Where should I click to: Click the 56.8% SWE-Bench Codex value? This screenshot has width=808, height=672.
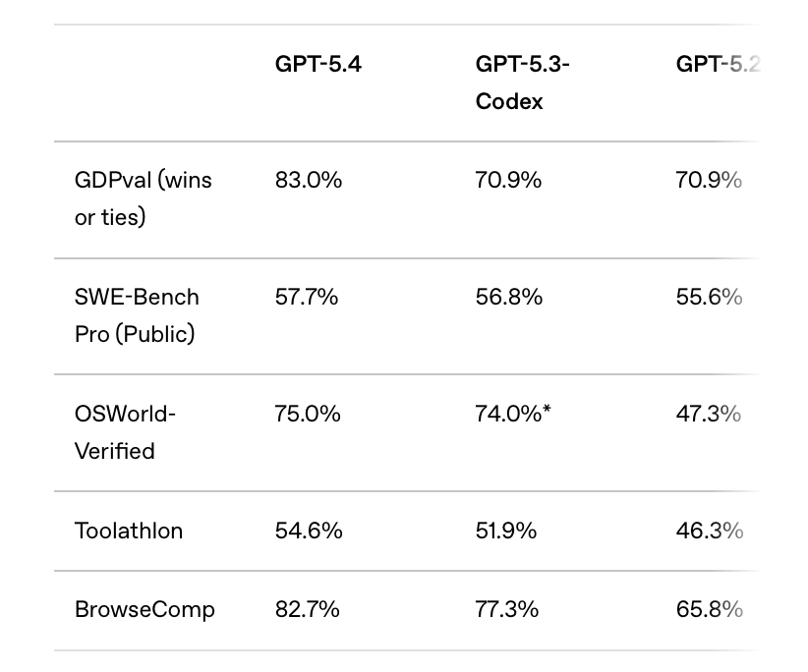pos(508,297)
